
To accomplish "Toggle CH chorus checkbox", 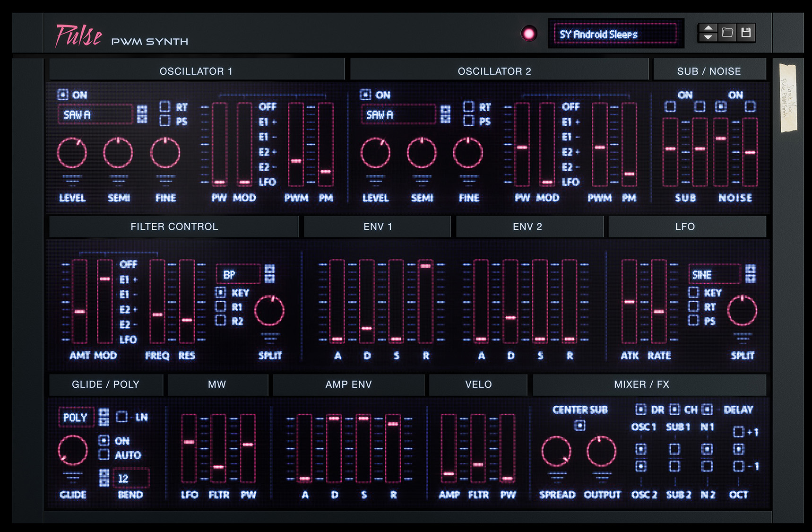I will click(674, 410).
